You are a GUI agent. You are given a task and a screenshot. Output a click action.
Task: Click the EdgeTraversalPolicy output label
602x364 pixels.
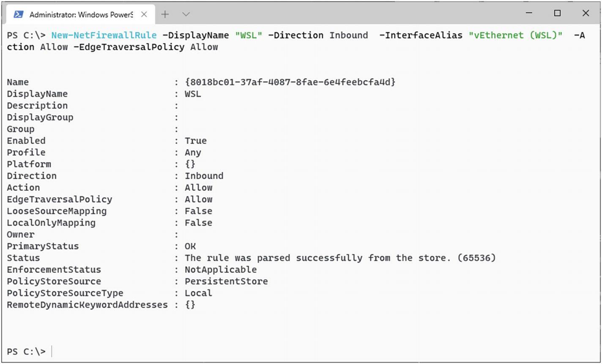[x=60, y=199]
